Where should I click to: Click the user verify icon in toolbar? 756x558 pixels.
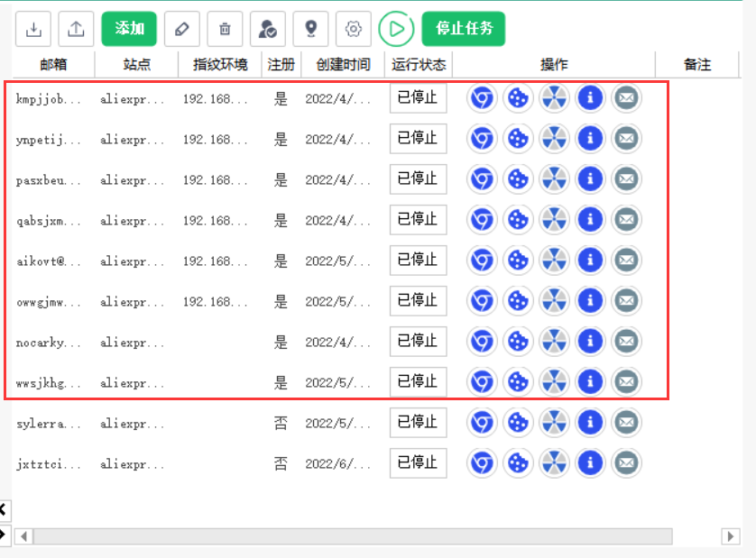point(268,29)
